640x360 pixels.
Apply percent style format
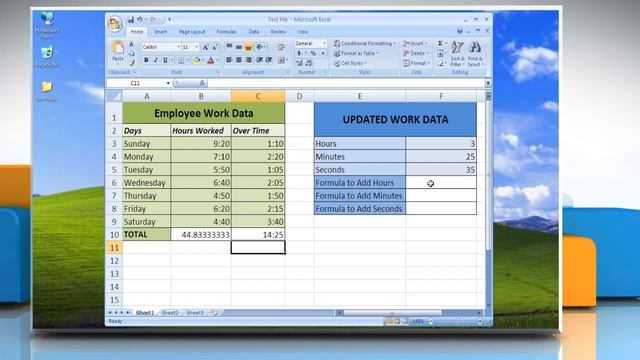coord(313,53)
